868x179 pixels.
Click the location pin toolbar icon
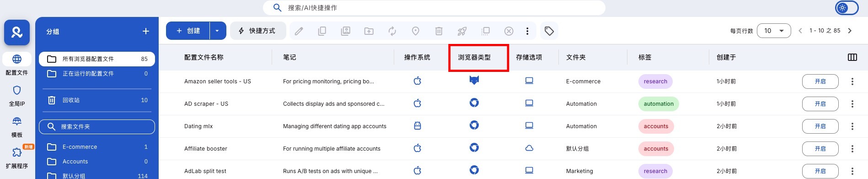[416, 31]
